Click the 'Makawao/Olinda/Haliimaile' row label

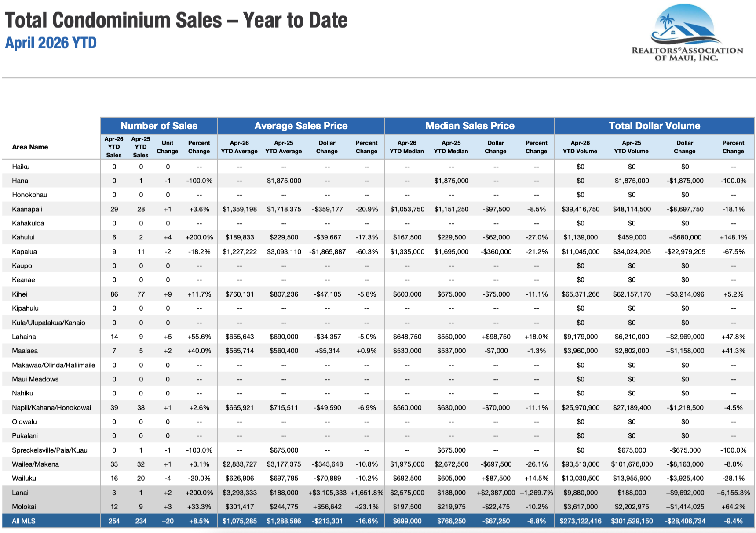[53, 365]
